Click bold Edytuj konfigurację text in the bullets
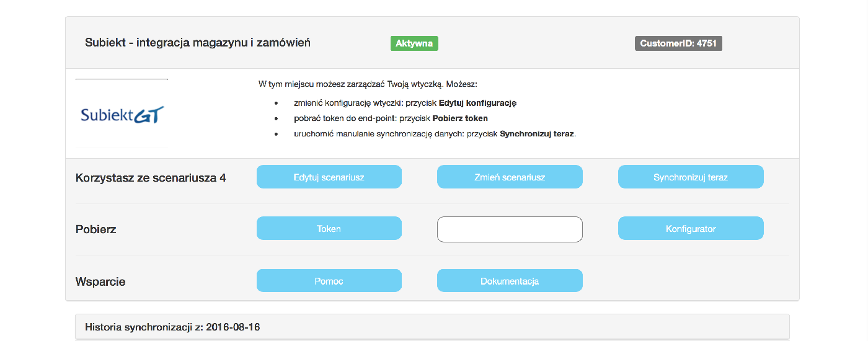868x341 pixels. [477, 103]
